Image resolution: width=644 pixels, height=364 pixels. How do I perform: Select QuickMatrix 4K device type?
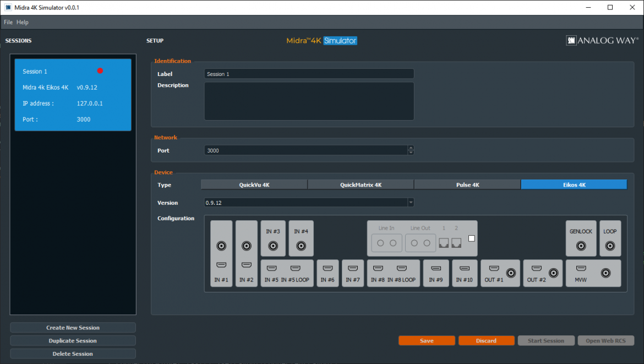tap(361, 185)
